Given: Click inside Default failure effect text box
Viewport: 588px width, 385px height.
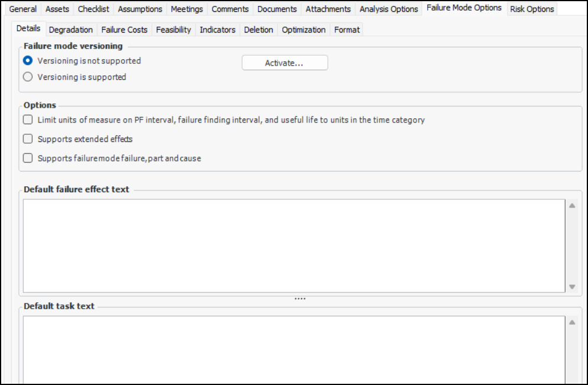Looking at the screenshot, I should pyautogui.click(x=294, y=245).
